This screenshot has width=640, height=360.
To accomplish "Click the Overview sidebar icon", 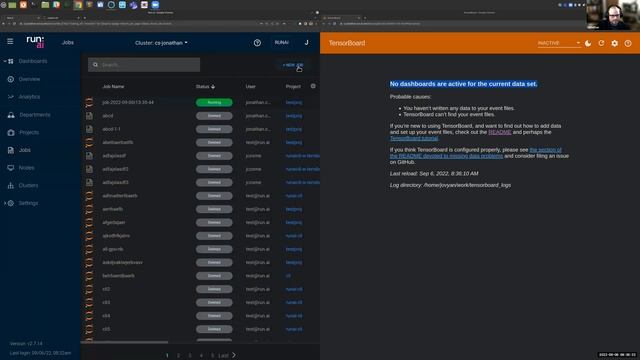I will 11,79.
